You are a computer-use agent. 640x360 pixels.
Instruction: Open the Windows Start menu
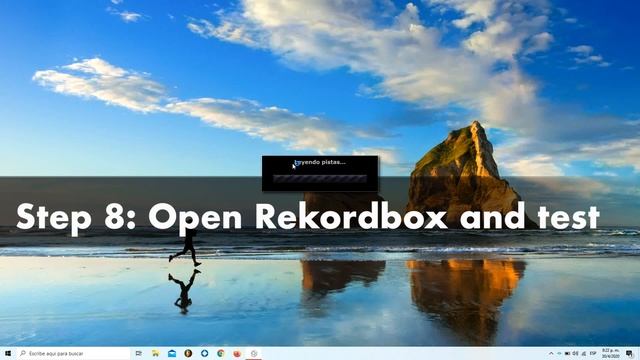[x=7, y=353]
